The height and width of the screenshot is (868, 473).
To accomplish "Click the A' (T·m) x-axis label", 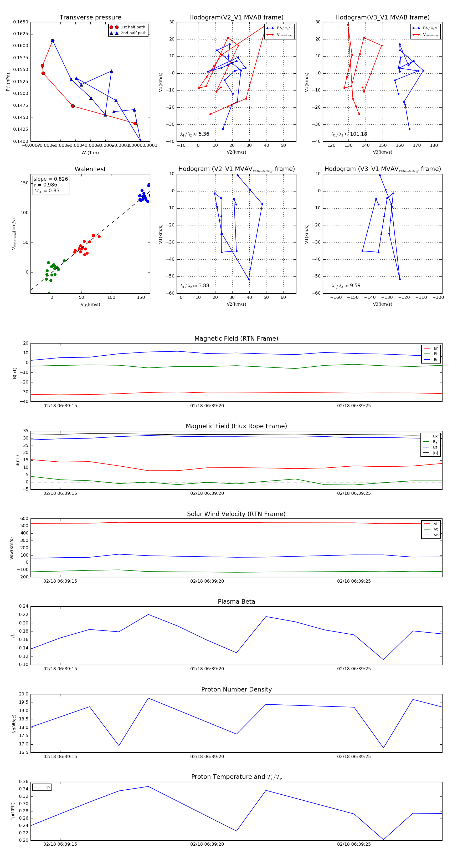I will tap(90, 153).
